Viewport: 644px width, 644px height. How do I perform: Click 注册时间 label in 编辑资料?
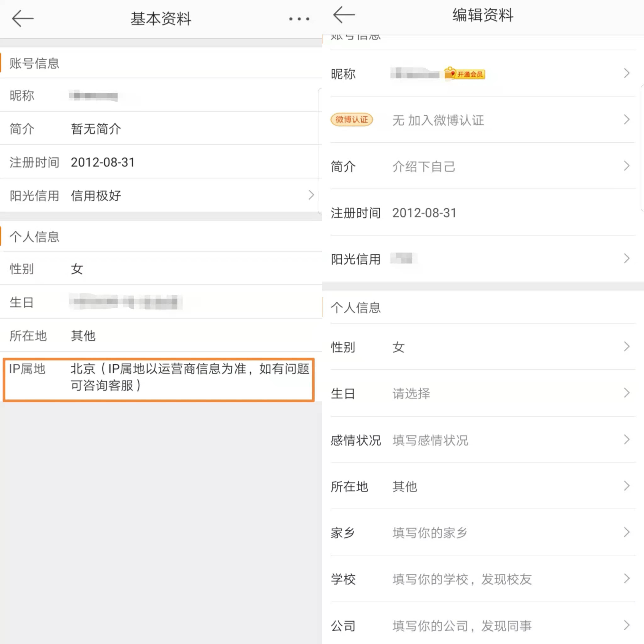click(x=356, y=213)
